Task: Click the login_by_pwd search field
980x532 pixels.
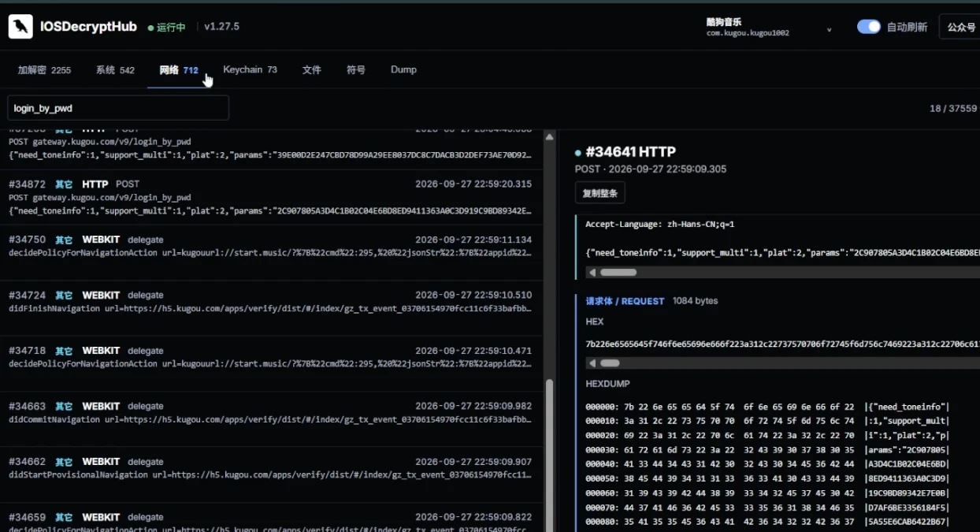Action: pyautogui.click(x=118, y=108)
